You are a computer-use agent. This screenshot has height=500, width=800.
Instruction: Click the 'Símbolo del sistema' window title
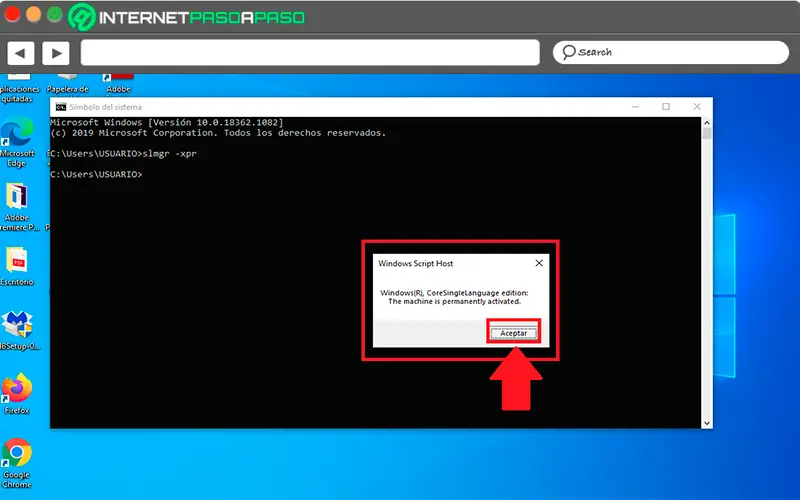pos(106,107)
